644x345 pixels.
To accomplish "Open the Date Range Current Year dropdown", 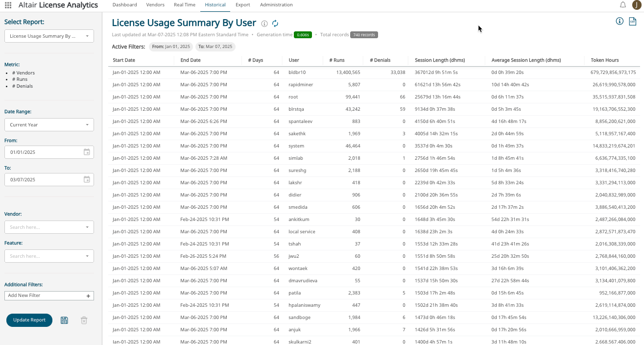I will tap(49, 124).
